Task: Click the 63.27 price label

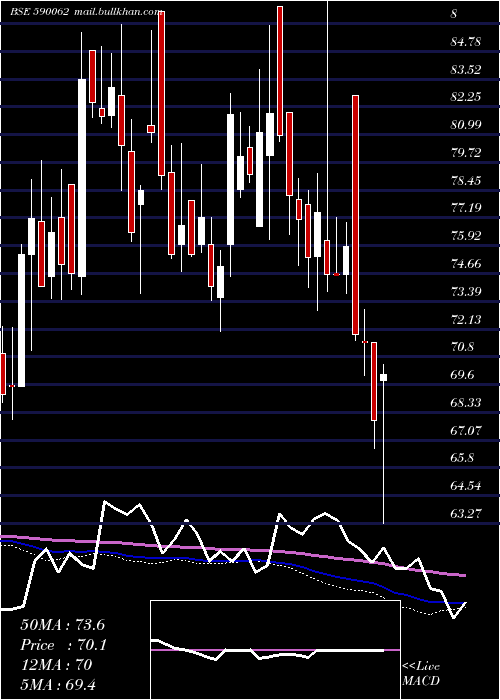Action: click(466, 513)
